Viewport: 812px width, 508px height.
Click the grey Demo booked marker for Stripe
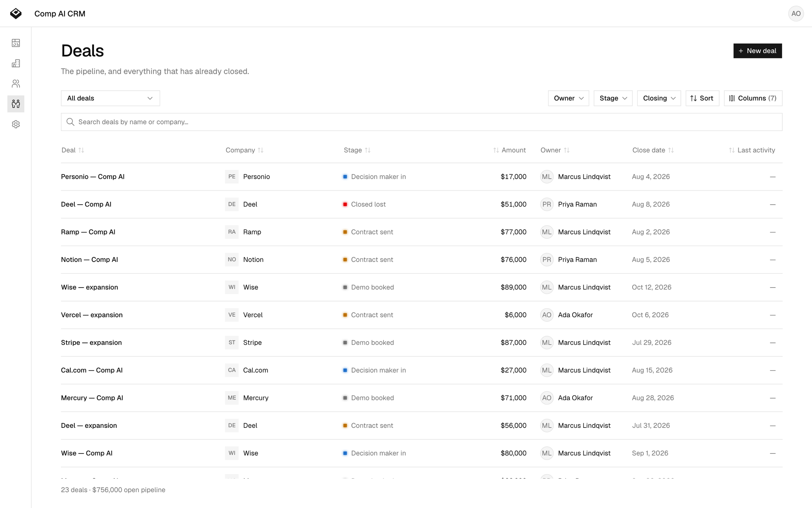(x=345, y=342)
